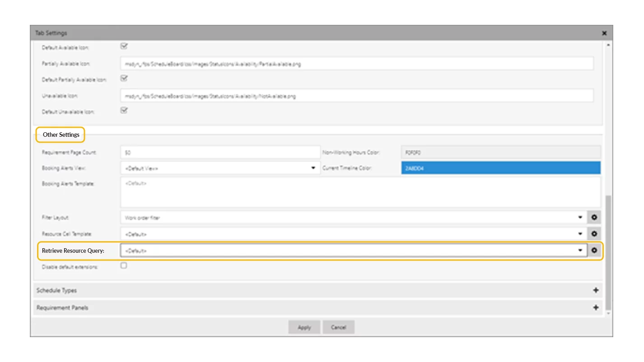This screenshot has width=644, height=362.
Task: Click the dialog vertical scrollbar thumb
Action: pos(608,252)
